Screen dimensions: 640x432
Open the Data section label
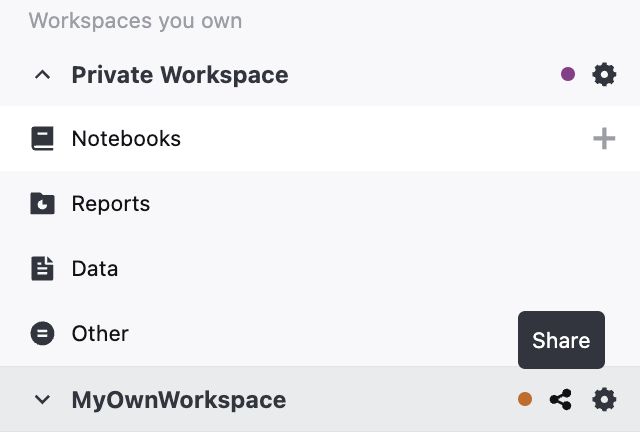click(x=95, y=269)
